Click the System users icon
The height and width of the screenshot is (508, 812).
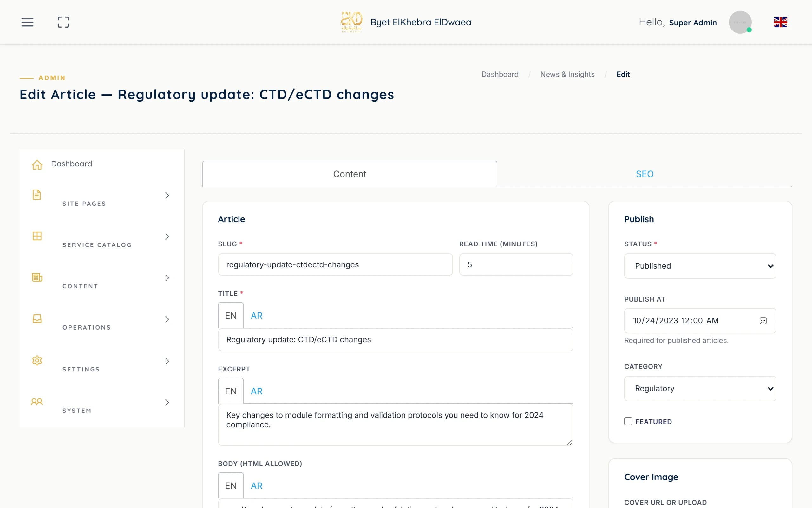click(x=36, y=402)
